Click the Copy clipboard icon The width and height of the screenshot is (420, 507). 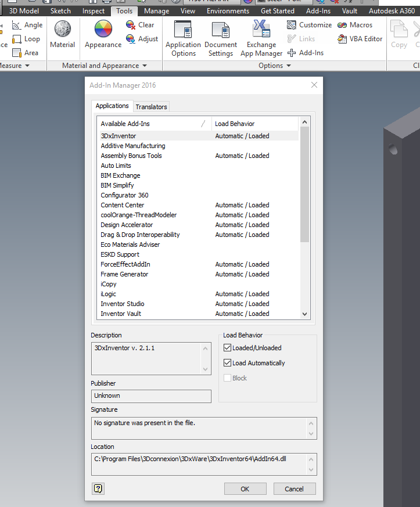[x=399, y=29]
